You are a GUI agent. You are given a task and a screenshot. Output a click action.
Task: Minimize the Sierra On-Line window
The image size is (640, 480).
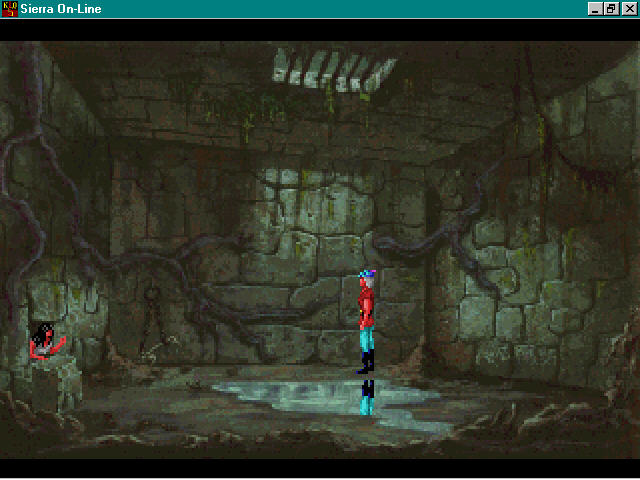(x=595, y=9)
